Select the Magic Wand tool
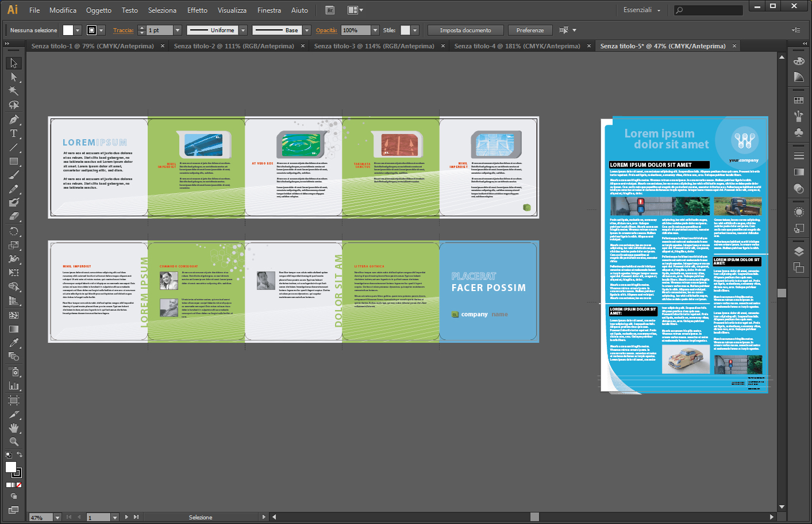The height and width of the screenshot is (524, 812). pos(14,91)
